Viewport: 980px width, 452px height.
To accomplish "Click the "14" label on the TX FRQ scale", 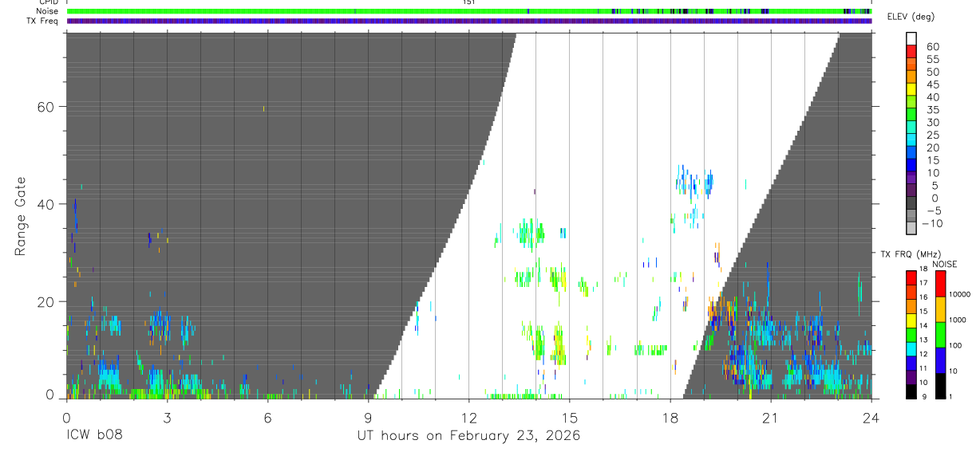I will (924, 327).
